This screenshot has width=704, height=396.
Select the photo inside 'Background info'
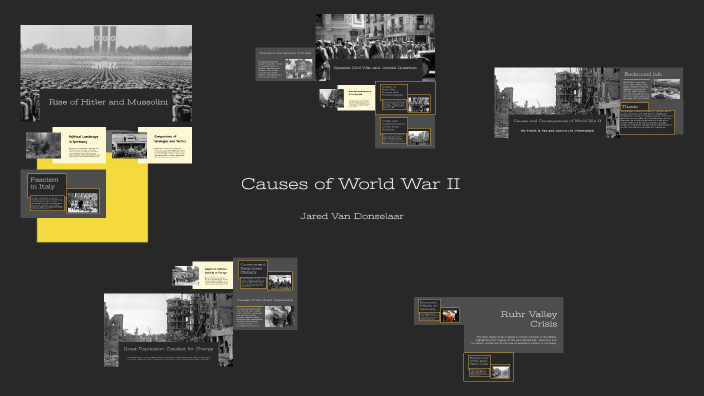tap(666, 89)
